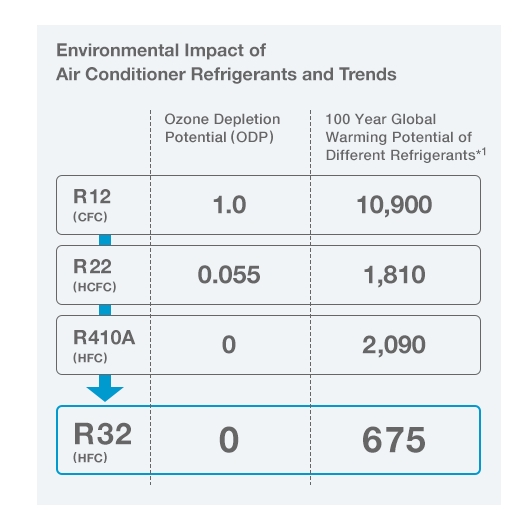Screen dimensions: 532x532
Task: Select the R12 (CFC) label
Action: [x=92, y=205]
